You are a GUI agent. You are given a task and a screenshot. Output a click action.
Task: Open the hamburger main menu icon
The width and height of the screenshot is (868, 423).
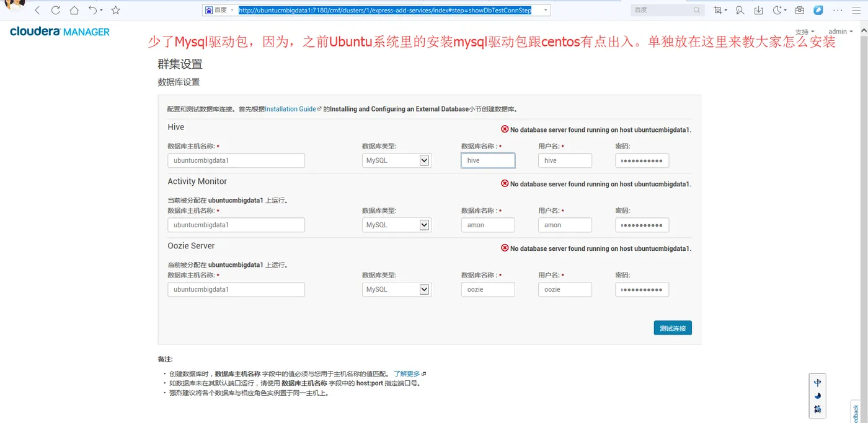tap(856, 11)
